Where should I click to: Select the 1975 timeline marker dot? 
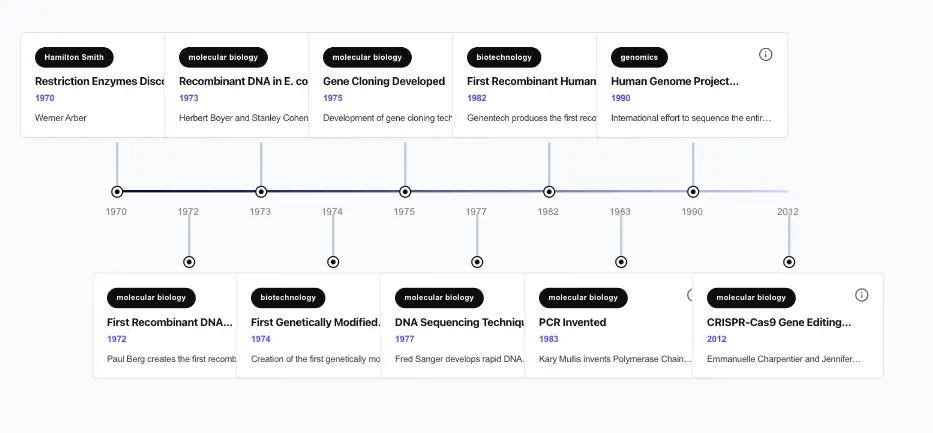[405, 192]
